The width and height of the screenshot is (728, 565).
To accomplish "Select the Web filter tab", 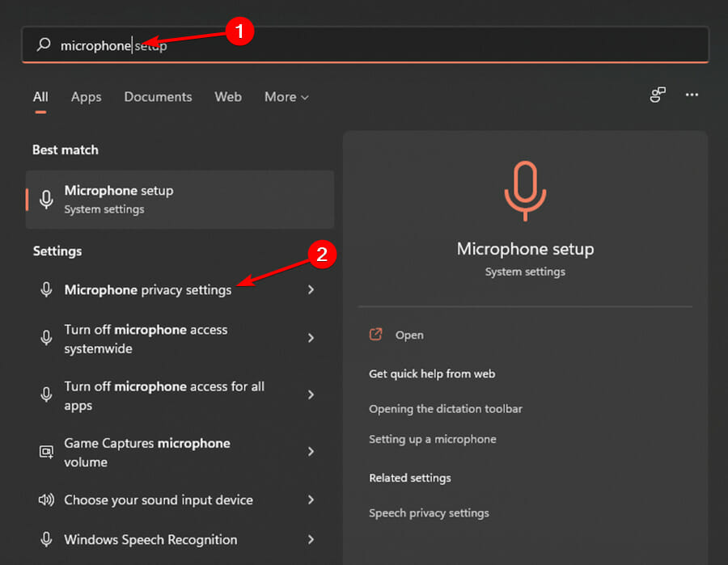I will tap(228, 97).
